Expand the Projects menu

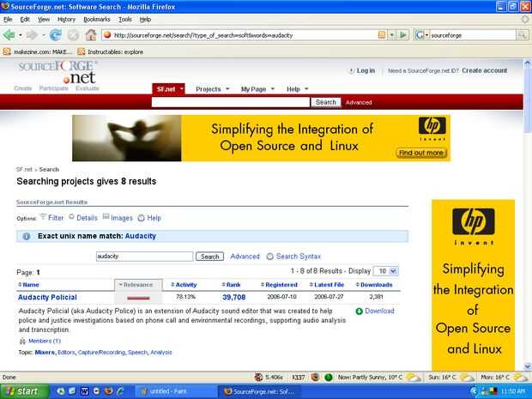pos(213,89)
